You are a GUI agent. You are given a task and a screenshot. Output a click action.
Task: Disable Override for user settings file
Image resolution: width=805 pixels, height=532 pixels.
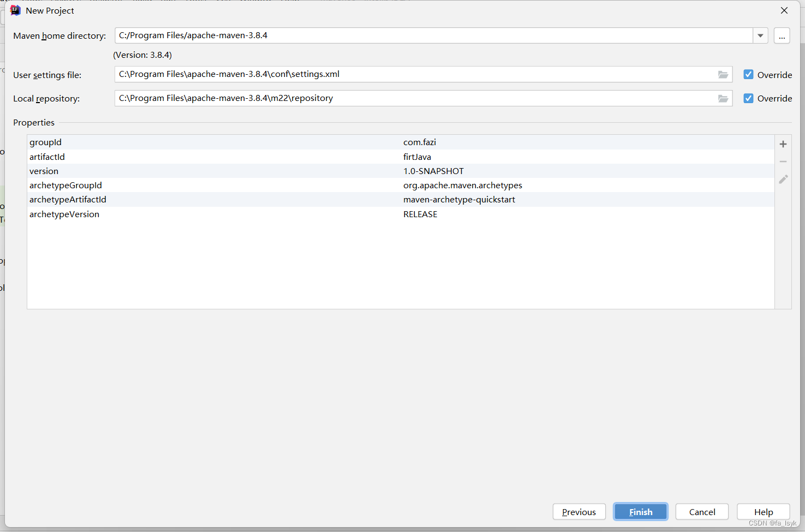[x=748, y=74]
